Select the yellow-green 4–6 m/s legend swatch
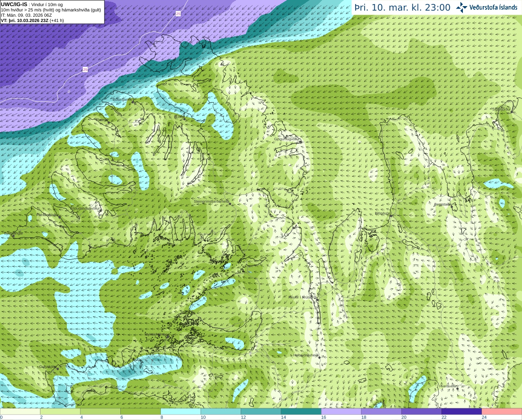Screen dimensions: 522x420 click(x=101, y=411)
